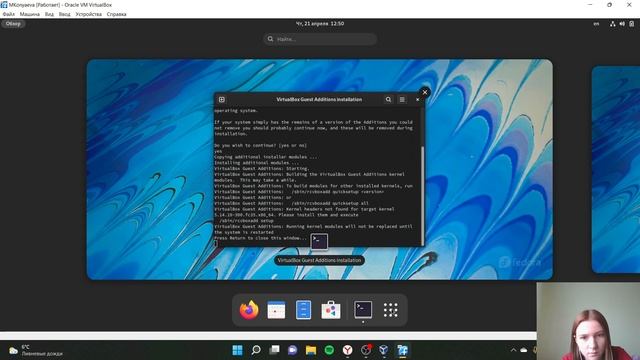Image resolution: width=640 pixels, height=360 pixels.
Task: Open the Calendar app in the dash
Action: pyautogui.click(x=276, y=310)
